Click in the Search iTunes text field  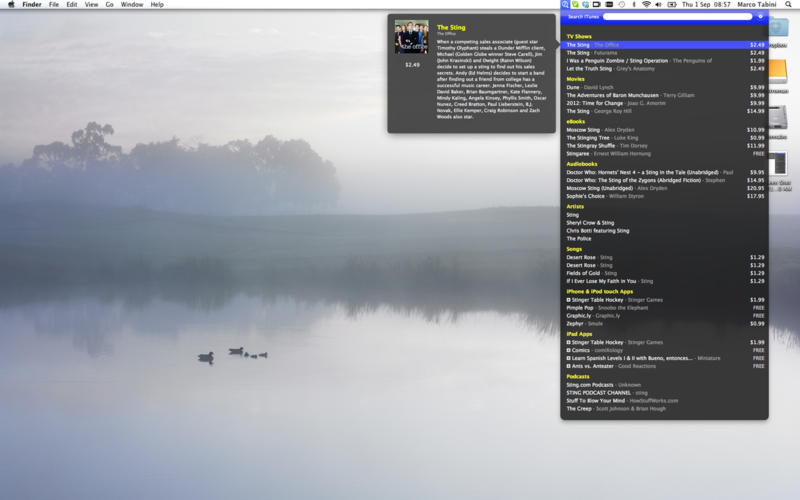point(677,17)
